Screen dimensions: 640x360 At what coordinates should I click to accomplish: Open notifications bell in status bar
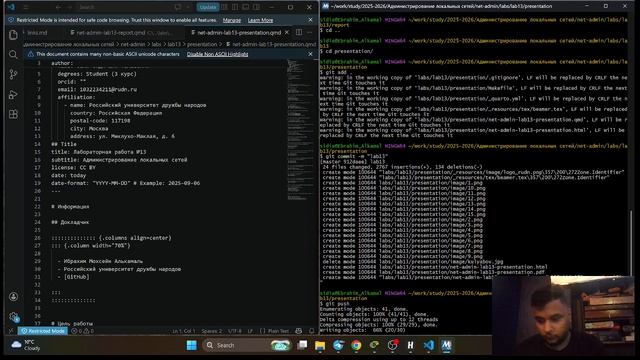(x=311, y=331)
